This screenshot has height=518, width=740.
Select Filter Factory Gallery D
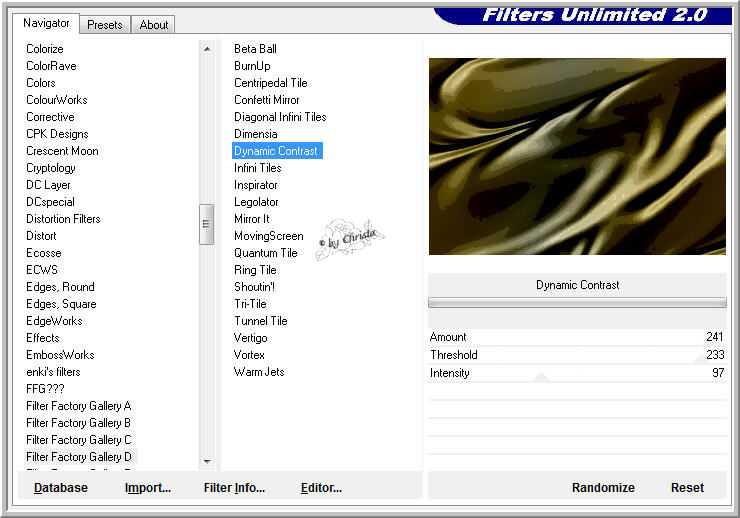pos(79,457)
